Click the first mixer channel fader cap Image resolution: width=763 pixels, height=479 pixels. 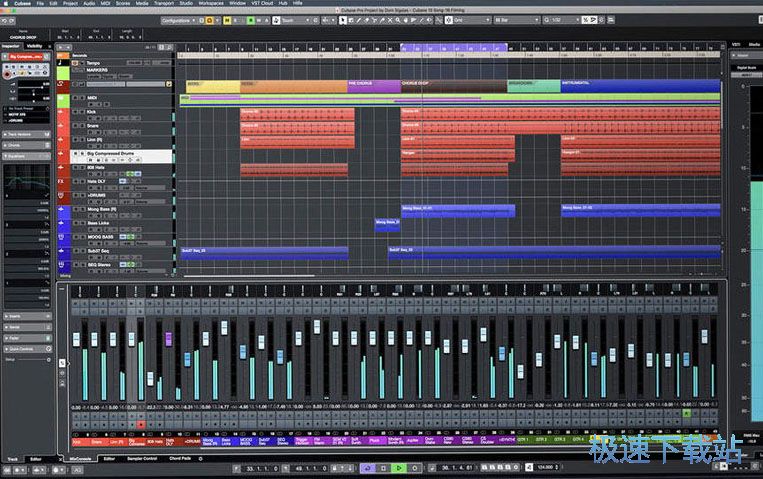(76, 339)
